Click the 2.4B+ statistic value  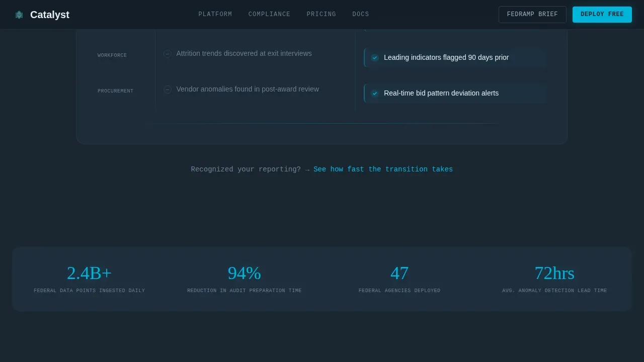[x=90, y=273]
